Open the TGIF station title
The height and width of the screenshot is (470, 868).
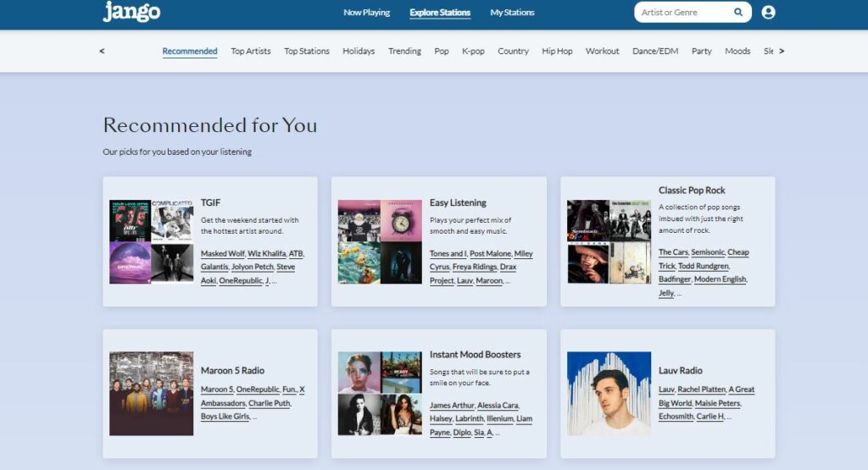(x=210, y=203)
